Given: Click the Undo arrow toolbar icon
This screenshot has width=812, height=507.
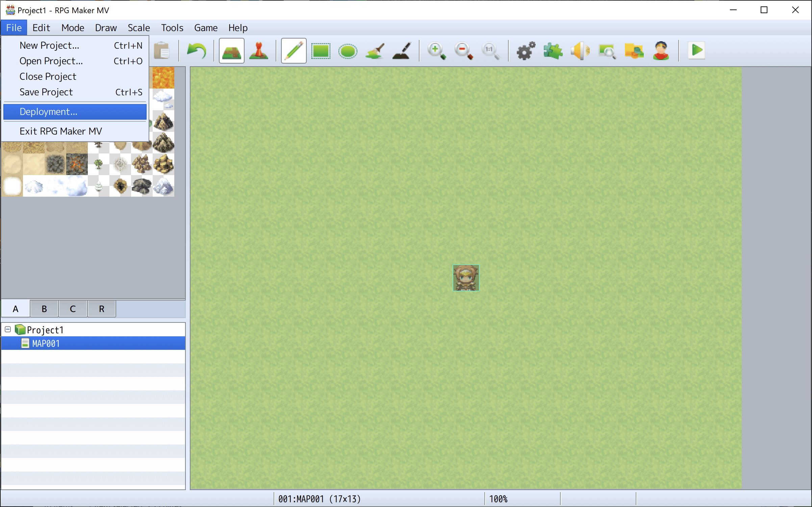Looking at the screenshot, I should (x=197, y=51).
